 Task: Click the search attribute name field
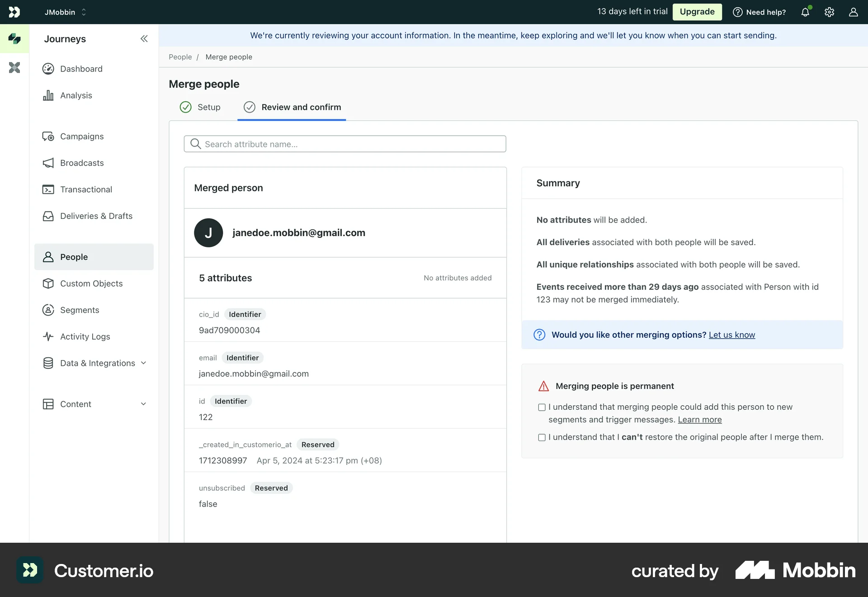tap(344, 144)
